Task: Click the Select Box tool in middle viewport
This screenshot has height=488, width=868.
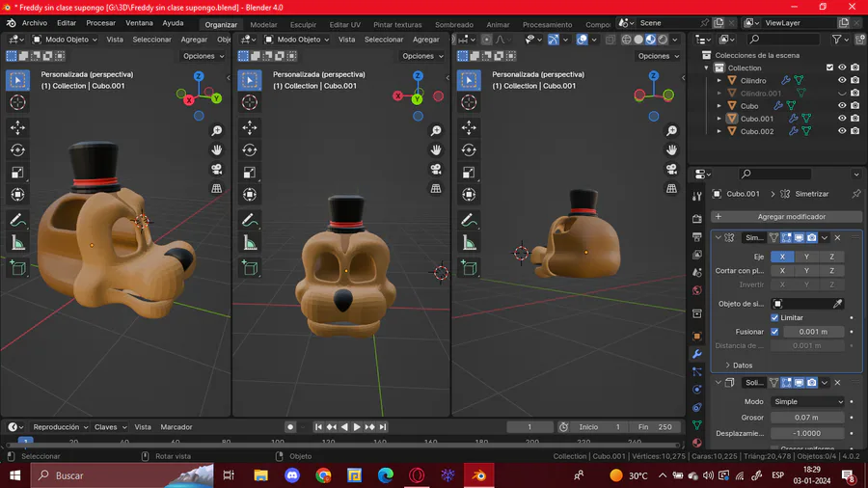Action: (x=250, y=80)
